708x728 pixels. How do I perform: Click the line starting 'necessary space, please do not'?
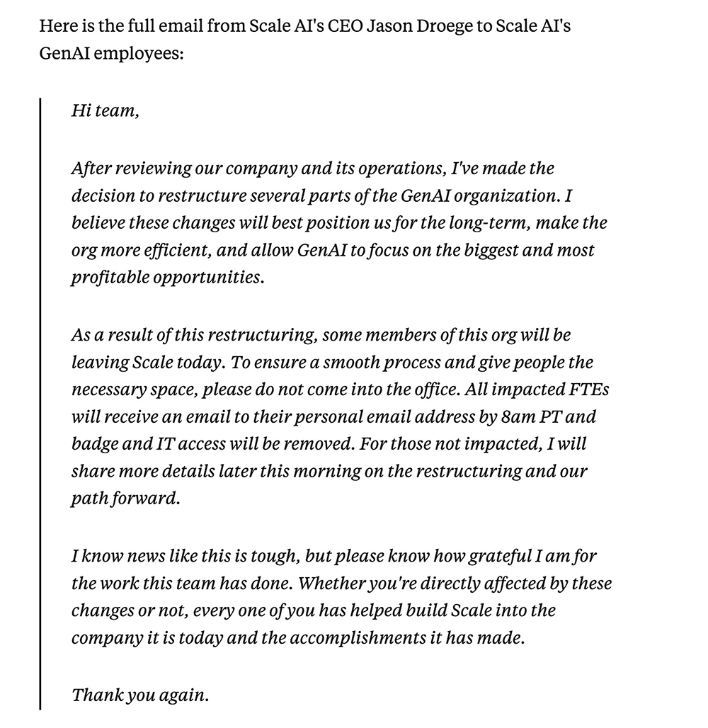(x=340, y=389)
